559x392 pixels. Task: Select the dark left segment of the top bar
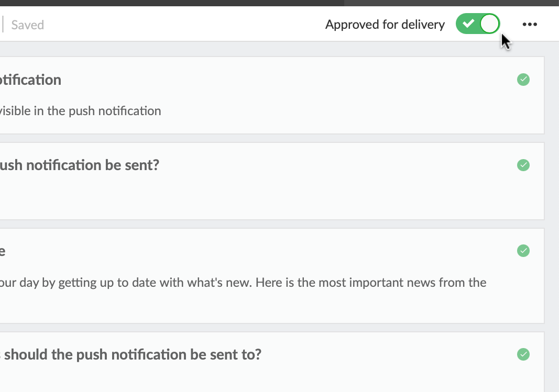[x=172, y=3]
